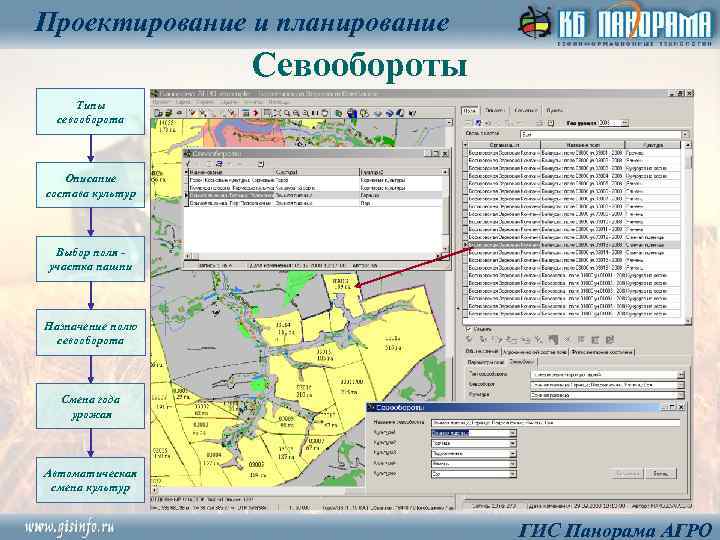Expand the Севооборот dropdown in right panel
The image size is (720, 540).
681,385
